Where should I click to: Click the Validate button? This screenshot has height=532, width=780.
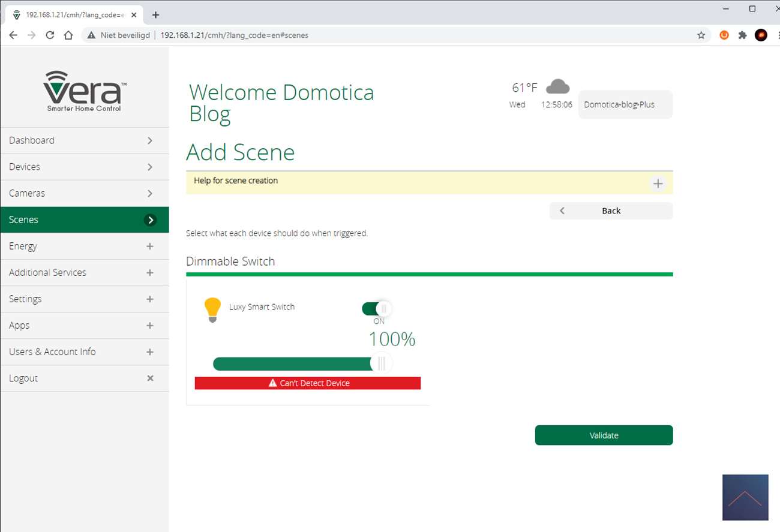click(x=604, y=435)
